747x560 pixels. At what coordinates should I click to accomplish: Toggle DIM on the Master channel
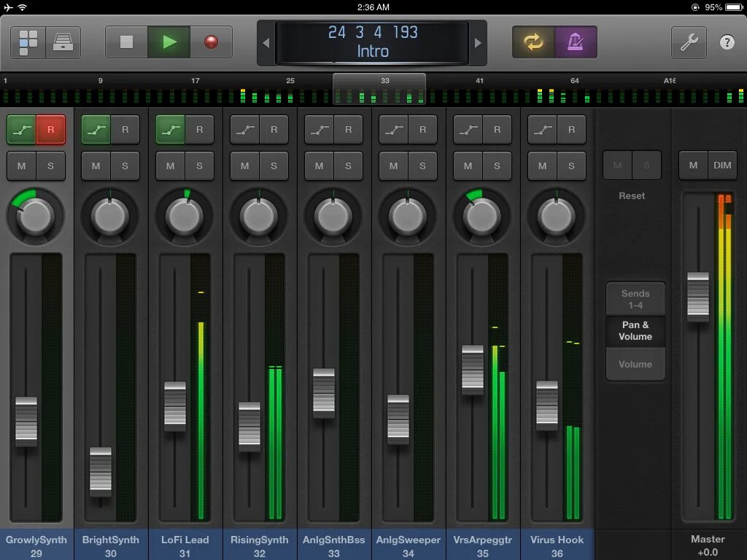[x=722, y=166]
